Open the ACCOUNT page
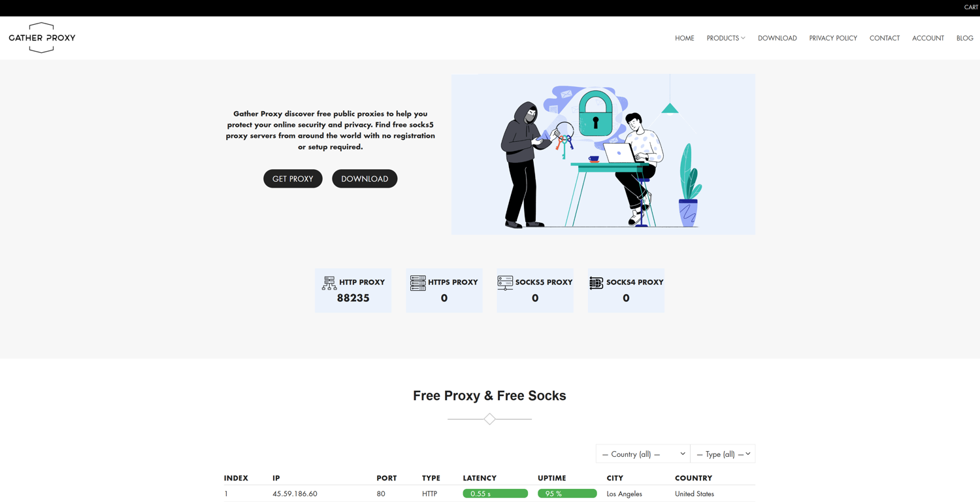This screenshot has height=502, width=980. pyautogui.click(x=928, y=38)
